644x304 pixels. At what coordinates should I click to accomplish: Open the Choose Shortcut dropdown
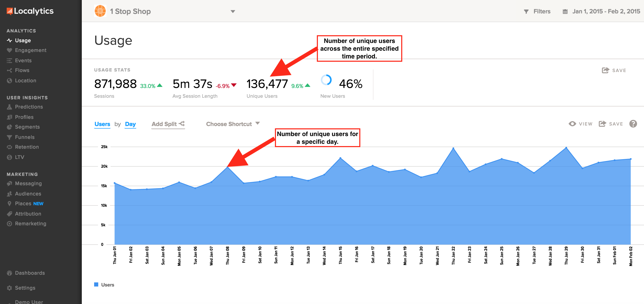pos(233,124)
